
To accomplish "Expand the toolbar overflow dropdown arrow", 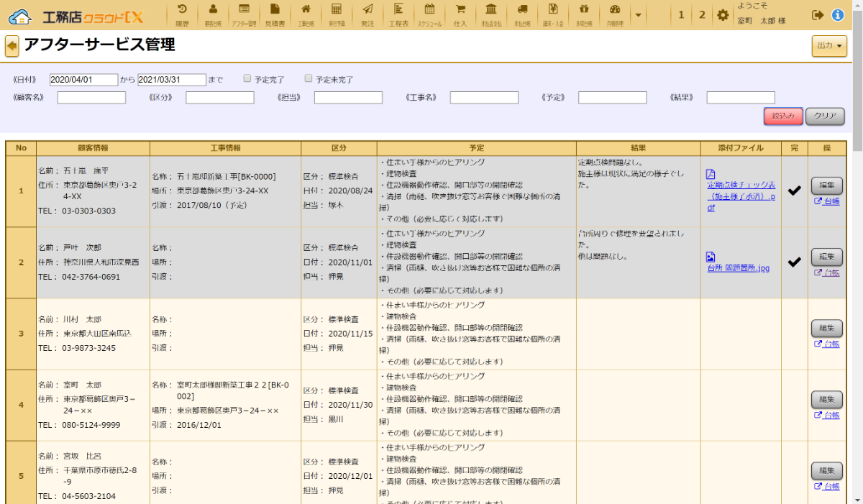I will (638, 15).
